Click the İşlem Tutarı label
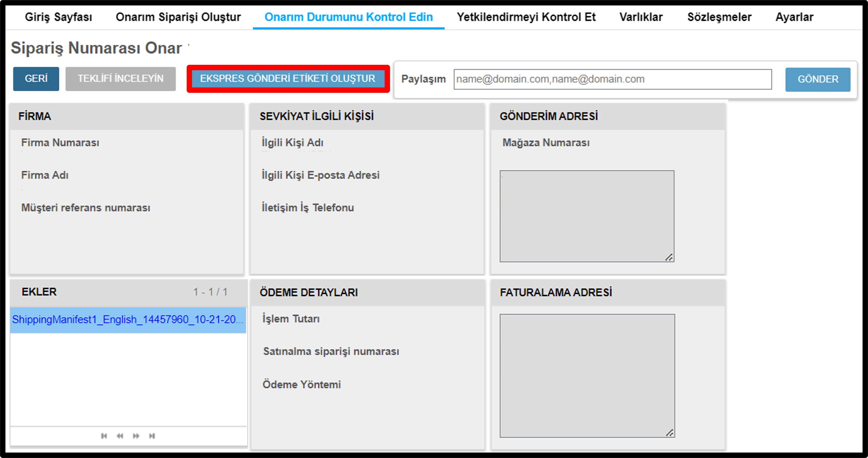The image size is (868, 458). click(291, 319)
